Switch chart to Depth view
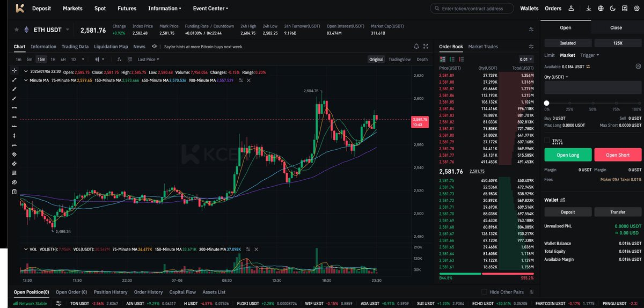 pyautogui.click(x=422, y=60)
